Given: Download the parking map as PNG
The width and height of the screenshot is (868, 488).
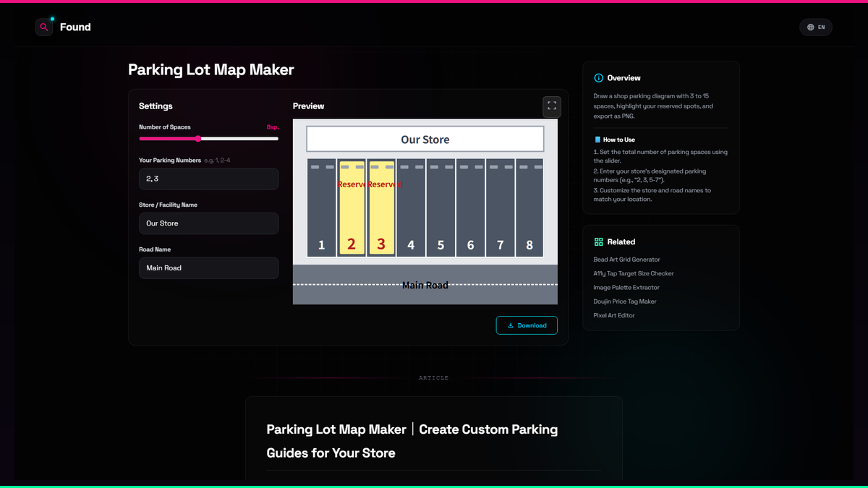Looking at the screenshot, I should (x=527, y=325).
